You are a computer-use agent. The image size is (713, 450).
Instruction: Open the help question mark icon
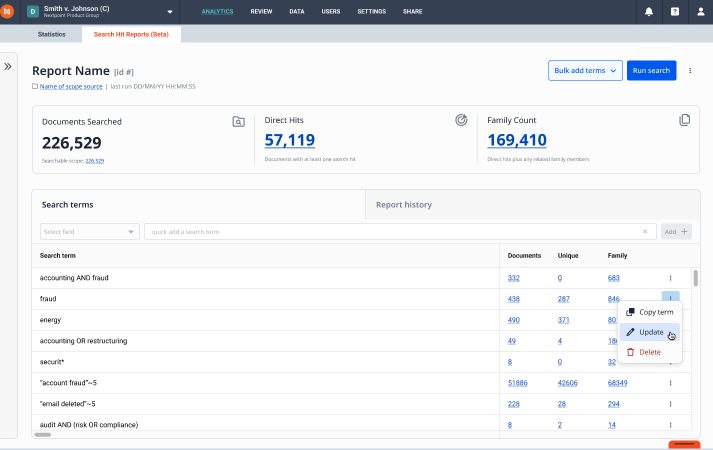tap(675, 12)
